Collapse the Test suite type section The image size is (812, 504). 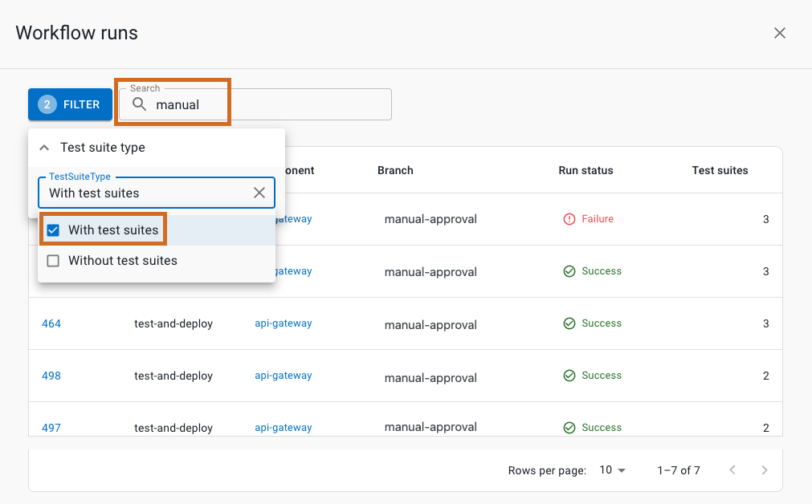click(x=44, y=148)
